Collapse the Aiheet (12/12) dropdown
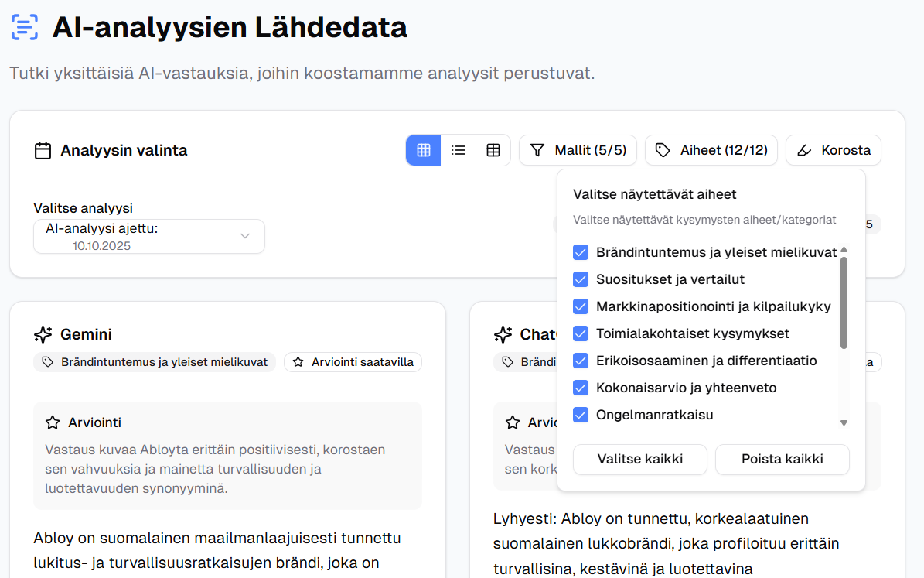The image size is (924, 578). 711,150
